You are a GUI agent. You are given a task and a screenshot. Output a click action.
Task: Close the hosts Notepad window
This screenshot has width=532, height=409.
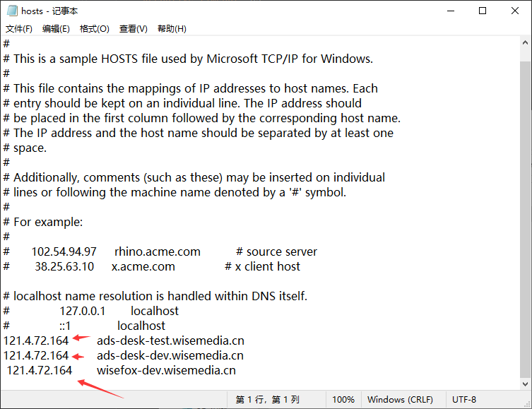[x=515, y=11]
